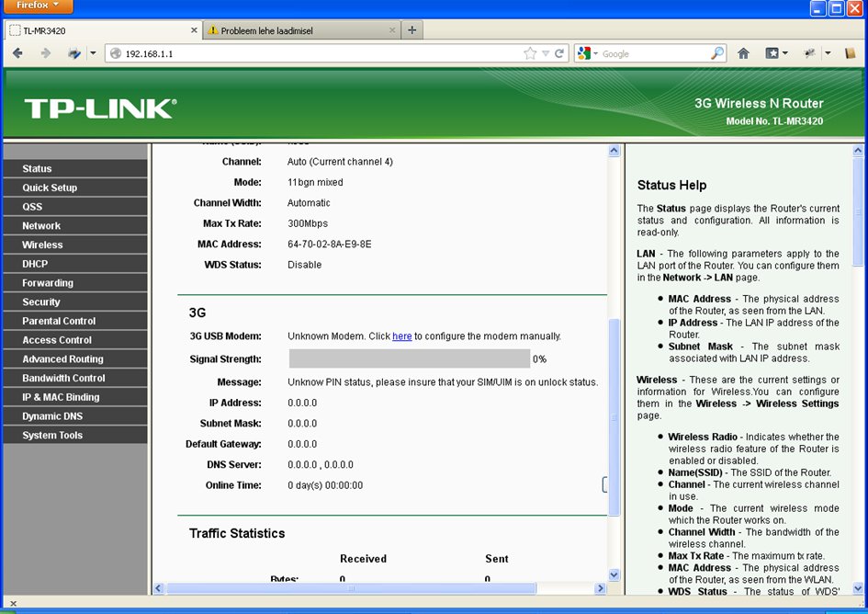Reload the page with the refresh icon
Image resolution: width=868 pixels, height=614 pixels.
(559, 53)
